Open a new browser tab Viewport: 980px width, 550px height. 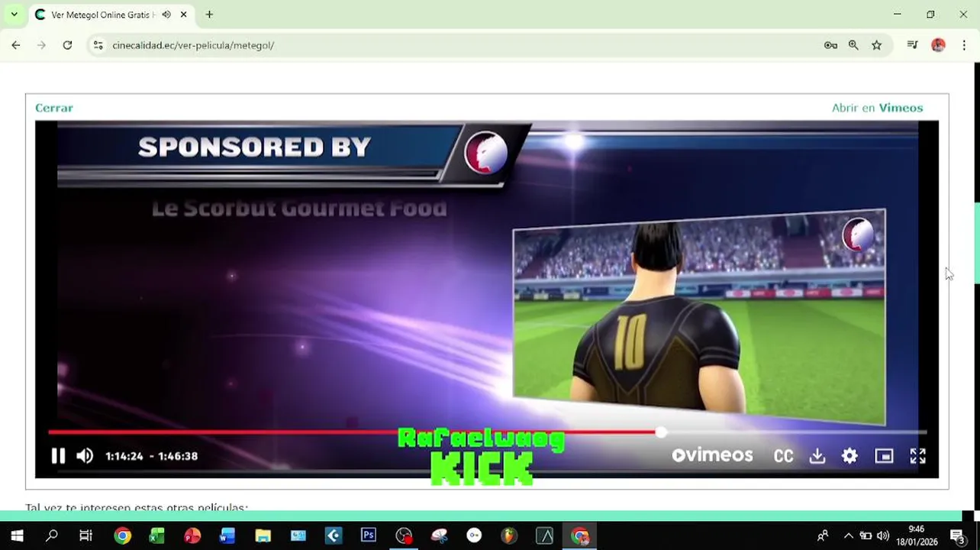209,15
